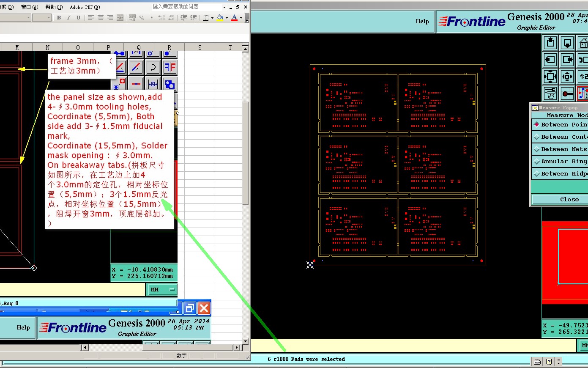Viewport: 588px width, 368px height.
Task: Click Decrease Decimal icon in Excel
Action: (171, 18)
